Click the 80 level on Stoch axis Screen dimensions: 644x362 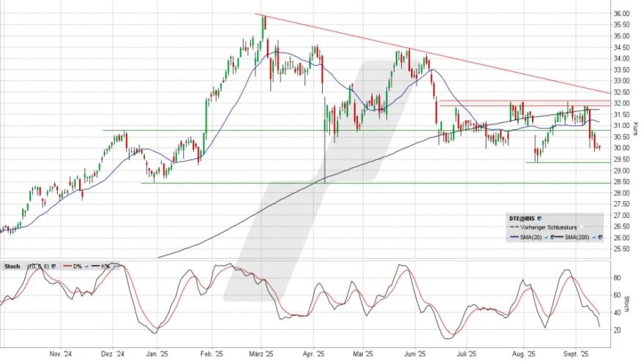click(617, 278)
